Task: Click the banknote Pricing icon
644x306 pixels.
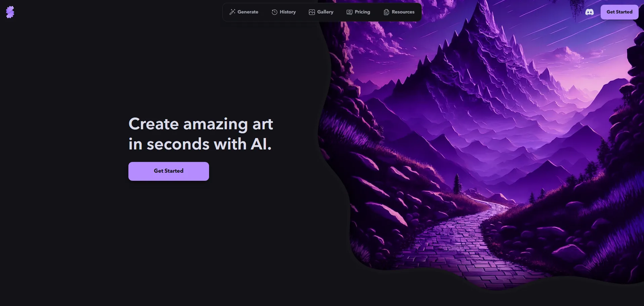Action: point(350,12)
